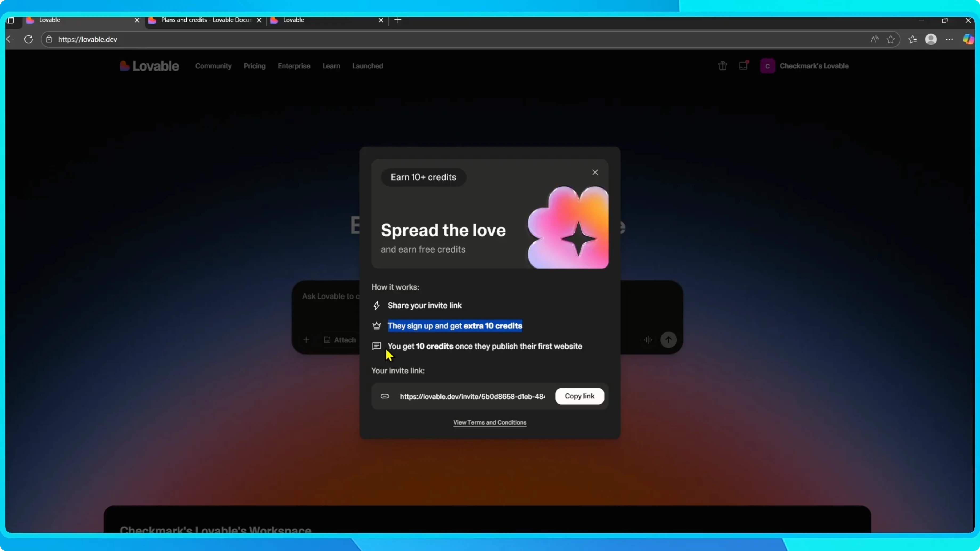Open the browser profile icon
980x551 pixels.
coord(931,39)
